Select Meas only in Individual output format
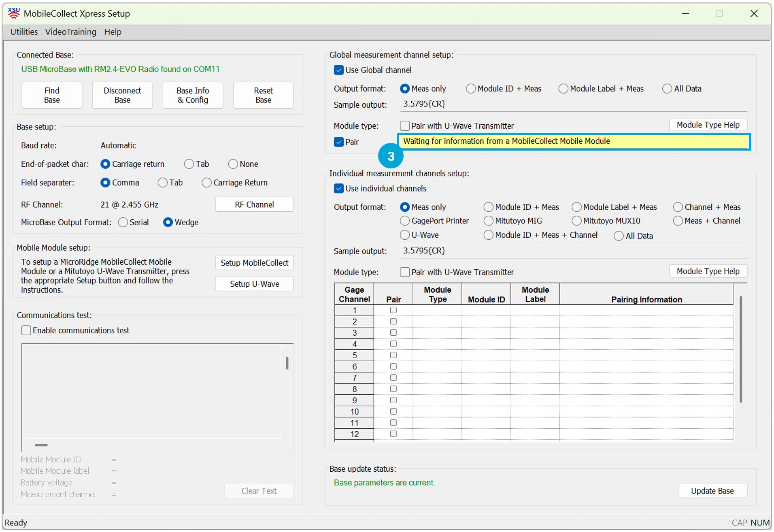 405,207
